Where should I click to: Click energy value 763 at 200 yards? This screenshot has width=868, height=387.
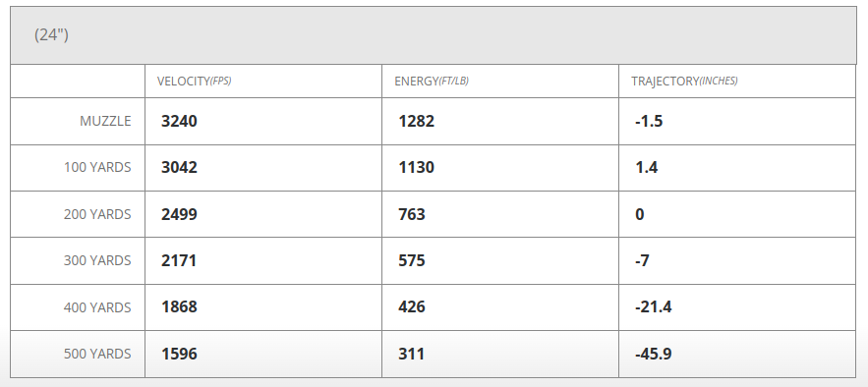pos(412,214)
